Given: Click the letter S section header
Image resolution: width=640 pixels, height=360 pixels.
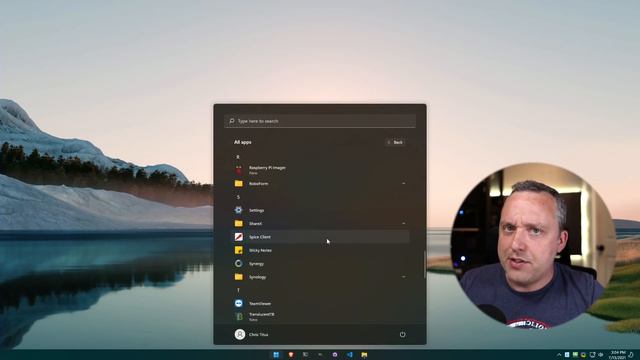Looking at the screenshot, I should (238, 197).
